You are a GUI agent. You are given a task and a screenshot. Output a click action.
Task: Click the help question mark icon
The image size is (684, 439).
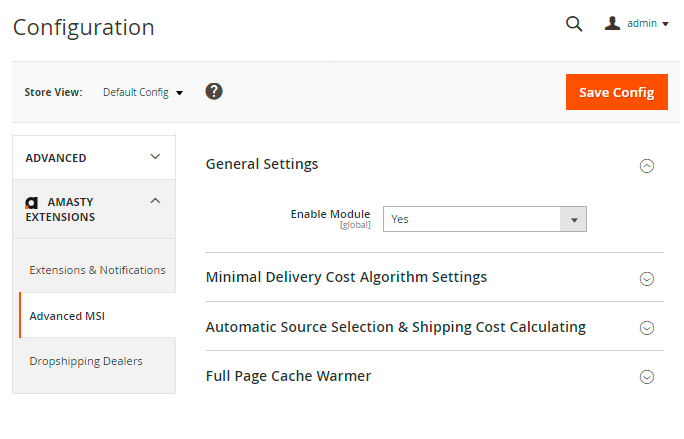(214, 91)
